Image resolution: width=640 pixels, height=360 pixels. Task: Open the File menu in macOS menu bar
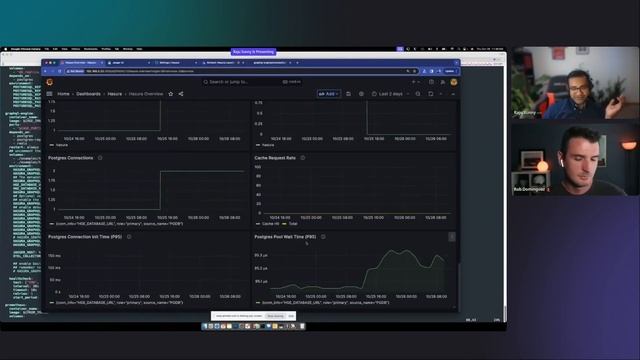[x=47, y=49]
